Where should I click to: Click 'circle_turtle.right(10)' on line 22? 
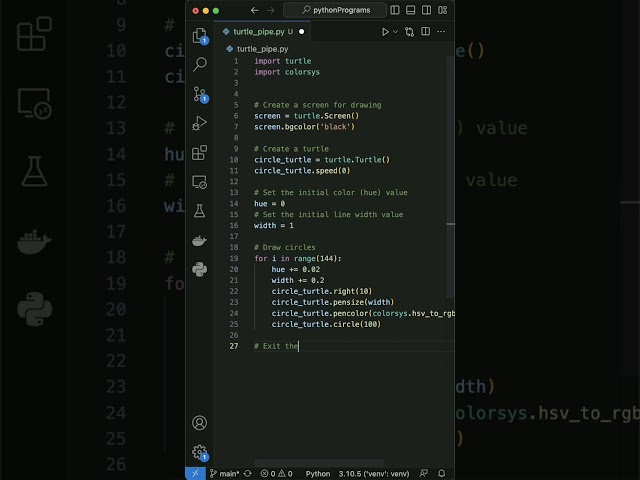[322, 291]
